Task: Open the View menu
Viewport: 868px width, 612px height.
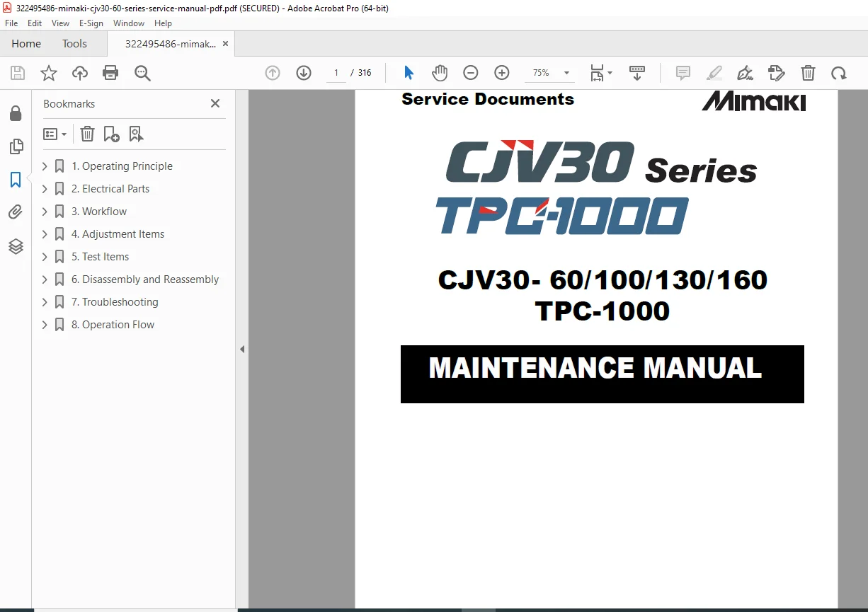Action: [60, 23]
